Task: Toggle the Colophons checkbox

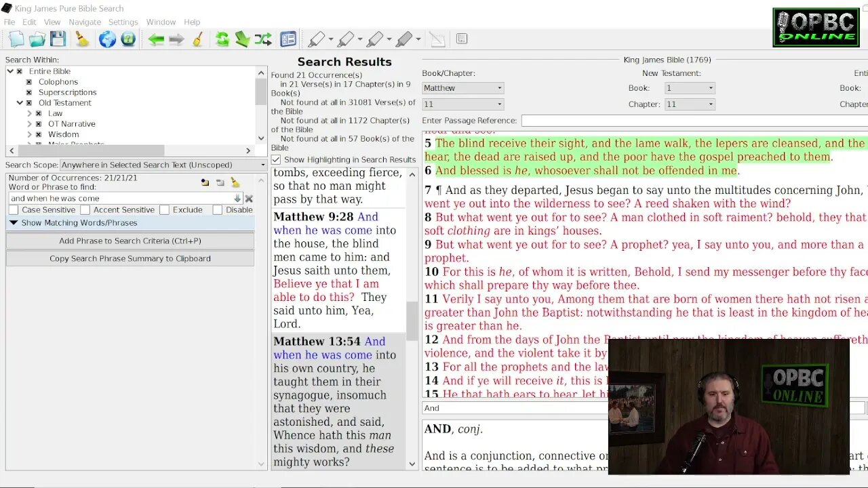Action: pyautogui.click(x=29, y=82)
